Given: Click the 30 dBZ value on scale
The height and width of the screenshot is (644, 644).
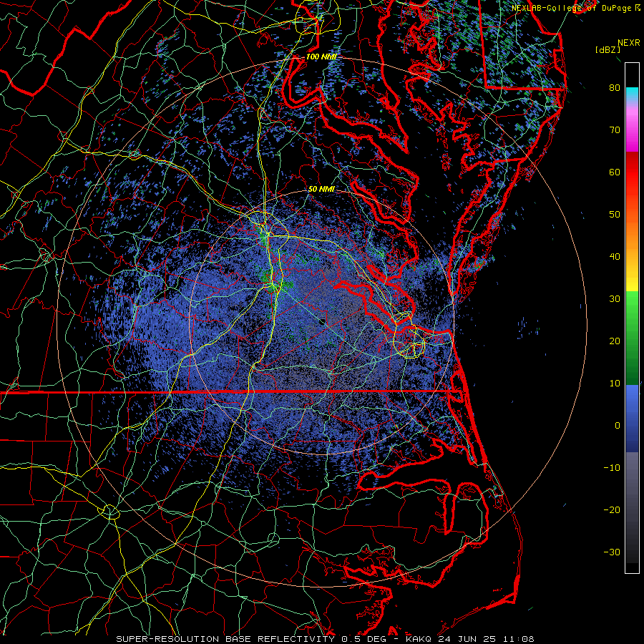Looking at the screenshot, I should pos(615,299).
